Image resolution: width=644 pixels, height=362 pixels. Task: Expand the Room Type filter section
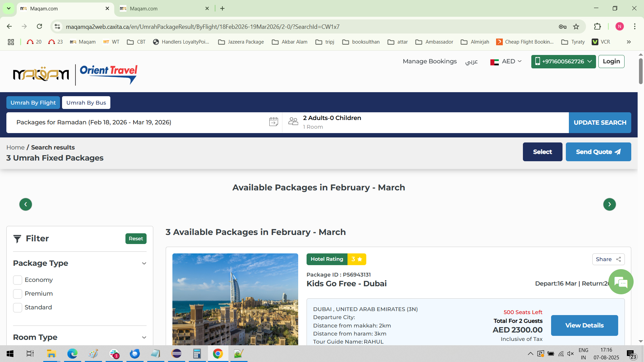click(144, 338)
